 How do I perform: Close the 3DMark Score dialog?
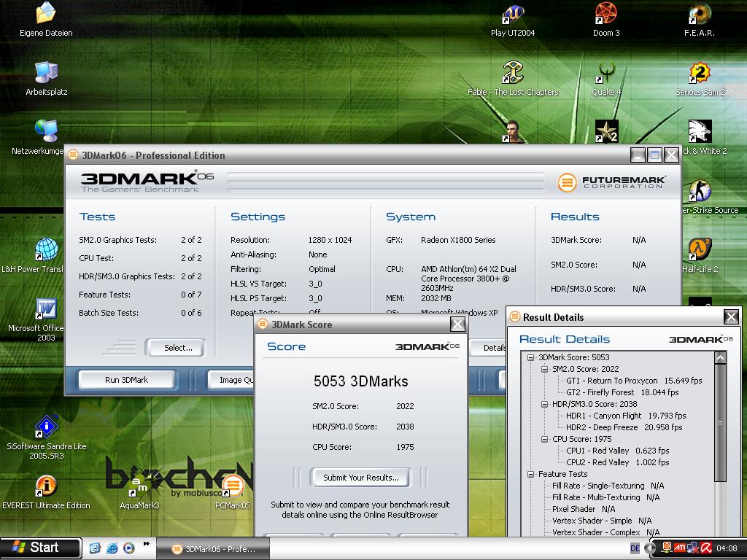[457, 324]
